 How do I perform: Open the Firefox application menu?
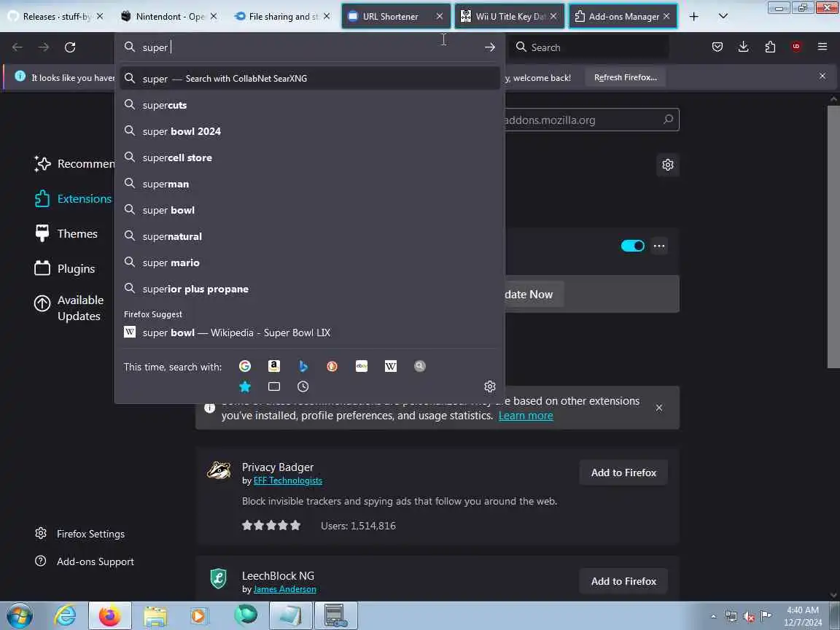822,47
